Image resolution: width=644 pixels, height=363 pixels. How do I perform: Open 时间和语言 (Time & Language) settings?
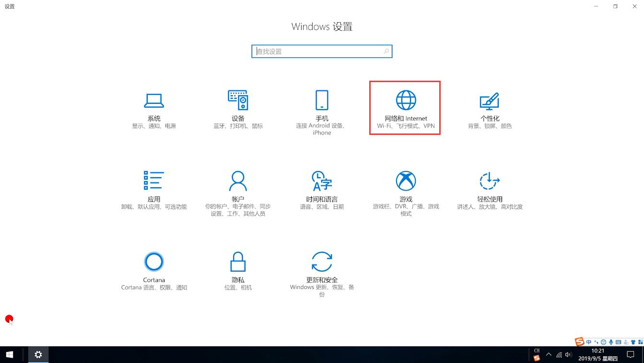[x=322, y=191]
